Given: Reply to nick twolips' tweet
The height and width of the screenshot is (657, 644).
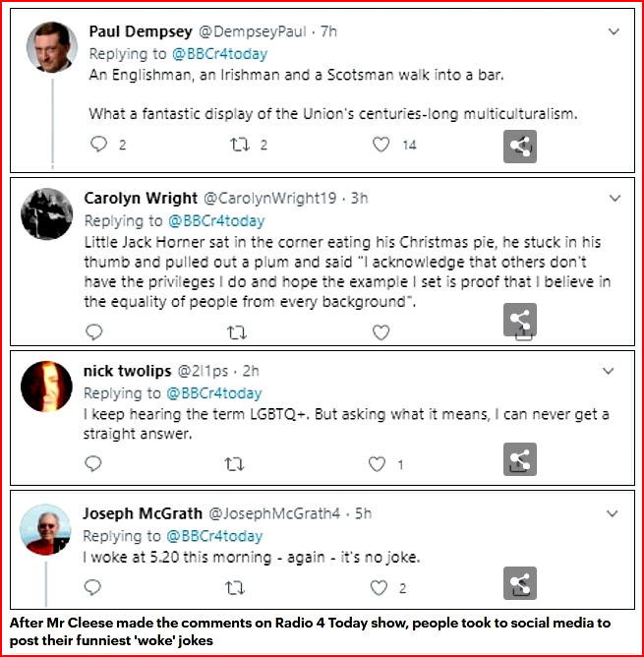Looking at the screenshot, I should [x=94, y=463].
